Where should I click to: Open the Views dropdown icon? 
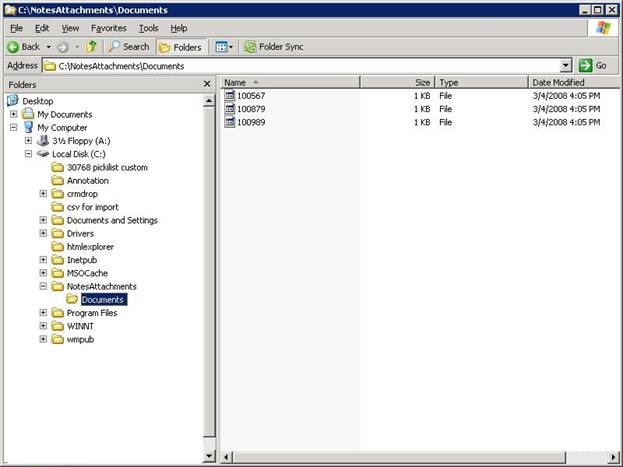223,47
